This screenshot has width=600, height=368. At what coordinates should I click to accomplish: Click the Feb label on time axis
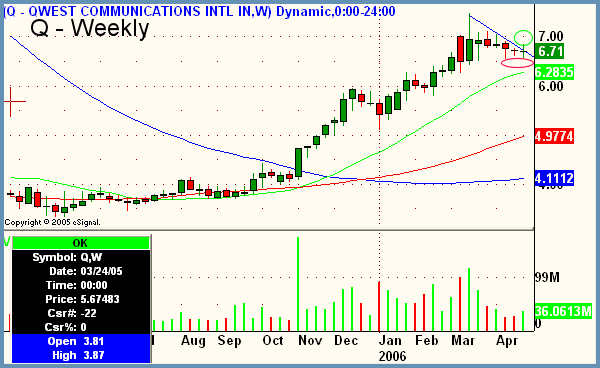coord(427,340)
